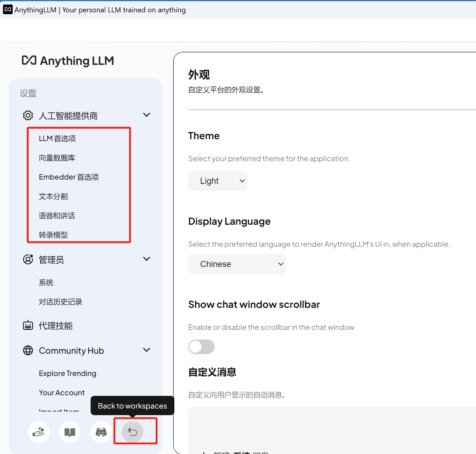The image size is (476, 454).
Task: Open the Embedder 首选项 settings page
Action: click(69, 177)
